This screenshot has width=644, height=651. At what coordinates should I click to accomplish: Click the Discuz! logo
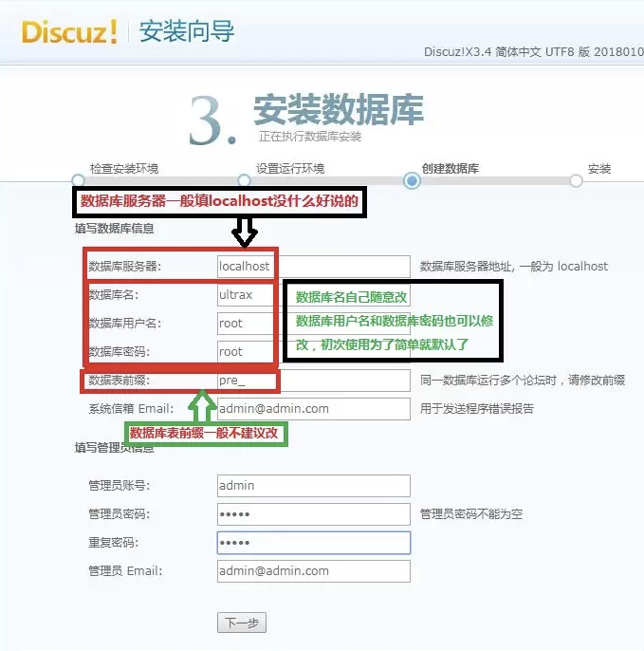point(69,32)
